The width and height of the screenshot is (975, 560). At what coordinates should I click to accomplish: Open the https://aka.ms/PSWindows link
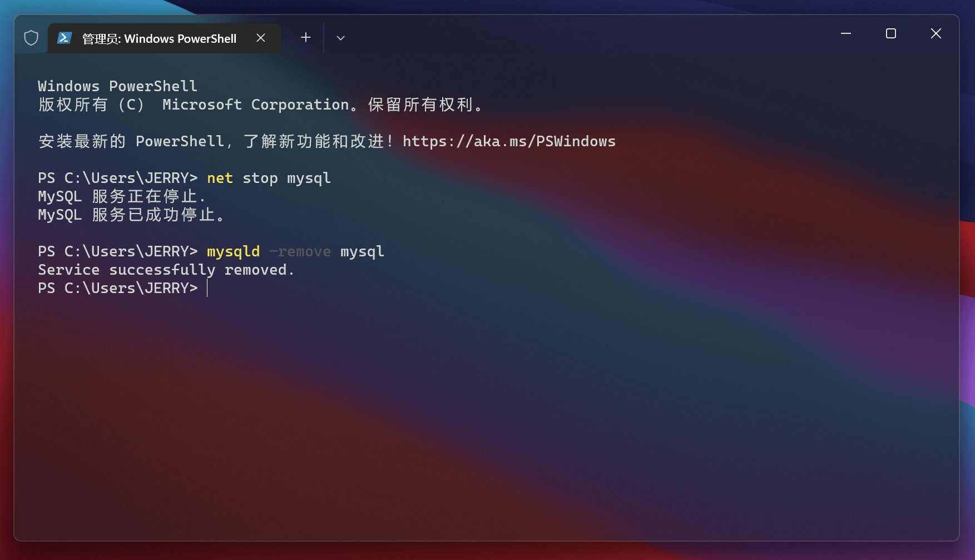click(509, 141)
